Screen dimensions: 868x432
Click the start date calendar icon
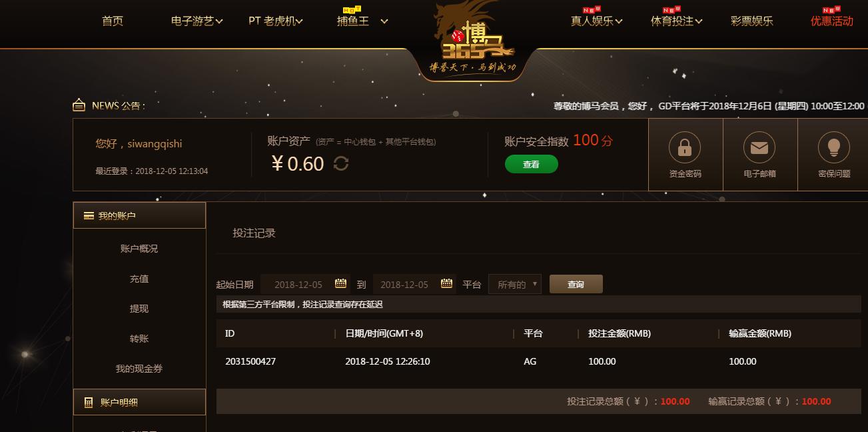click(341, 283)
